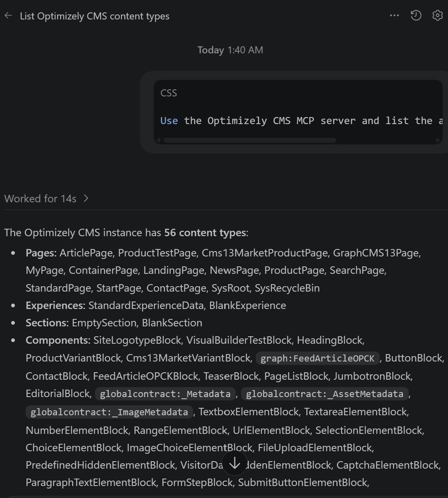Click the 'Today 1:40 AM' timestamp
This screenshot has height=498, width=448.
coord(230,50)
